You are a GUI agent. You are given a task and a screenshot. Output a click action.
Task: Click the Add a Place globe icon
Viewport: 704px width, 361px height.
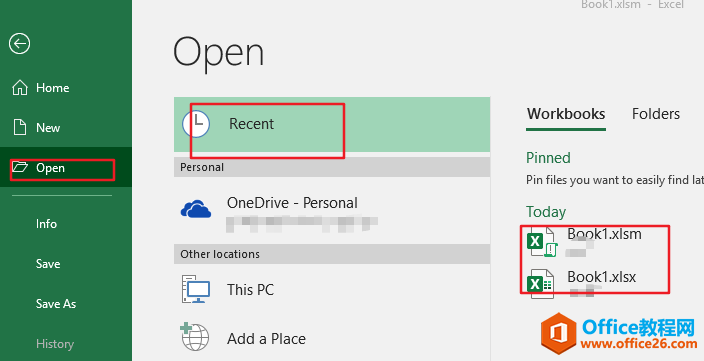195,337
